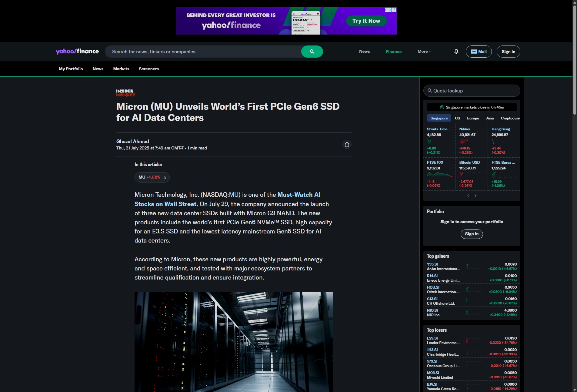Open Bitcoin USD card
The image size is (577, 392).
click(472, 174)
